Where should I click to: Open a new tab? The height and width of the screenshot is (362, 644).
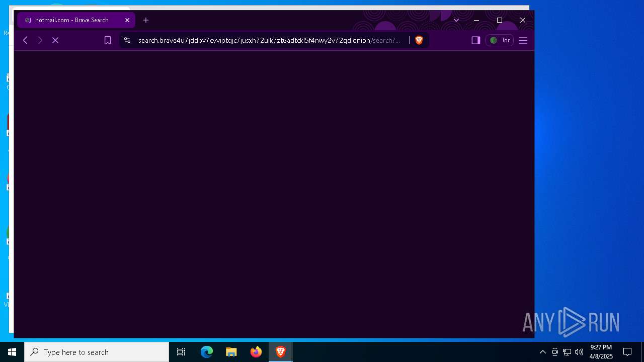pos(146,20)
